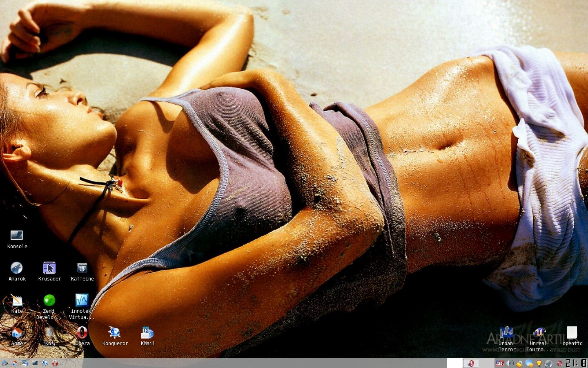Screen dimensions: 588x368
Task: Open the Home folder desktop icon
Action: 17,336
